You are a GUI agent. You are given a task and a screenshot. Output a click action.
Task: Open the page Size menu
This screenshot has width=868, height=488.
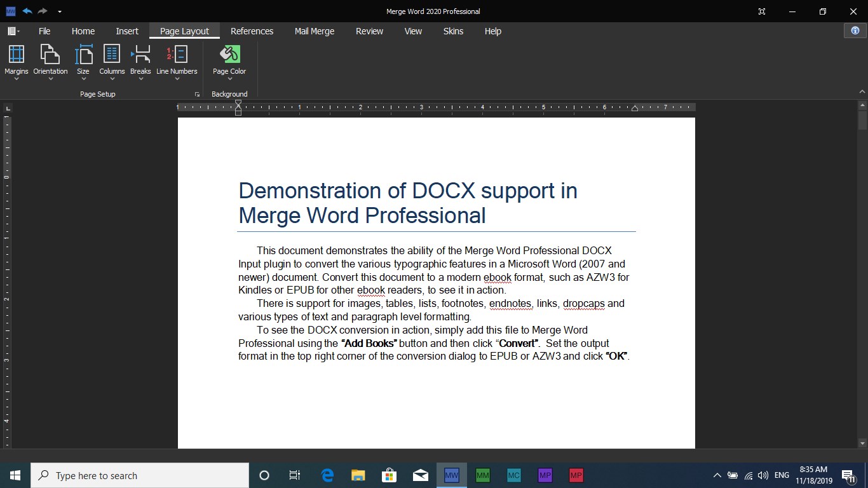click(x=83, y=63)
